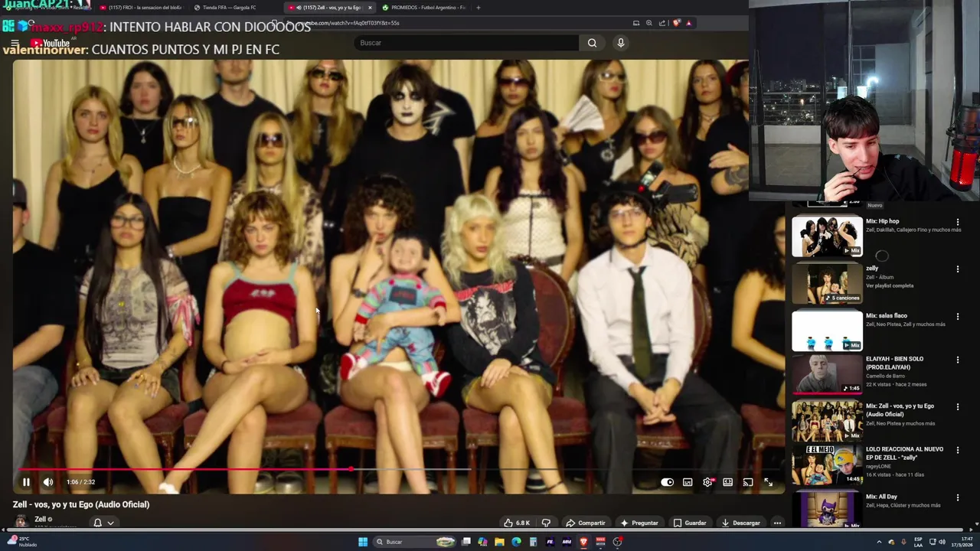
Task: Open the Windows Start menu
Action: [363, 542]
